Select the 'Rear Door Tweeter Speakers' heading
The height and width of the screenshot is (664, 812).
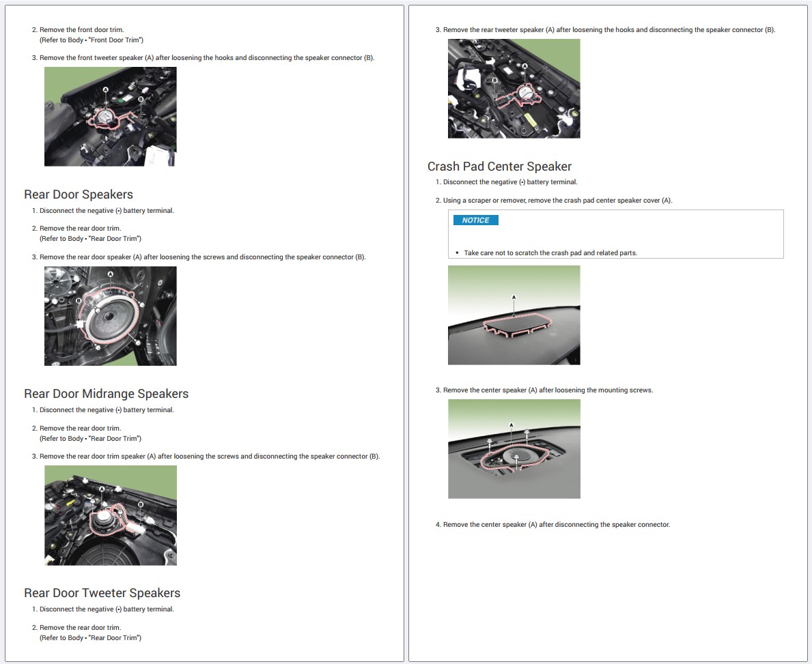click(x=102, y=593)
